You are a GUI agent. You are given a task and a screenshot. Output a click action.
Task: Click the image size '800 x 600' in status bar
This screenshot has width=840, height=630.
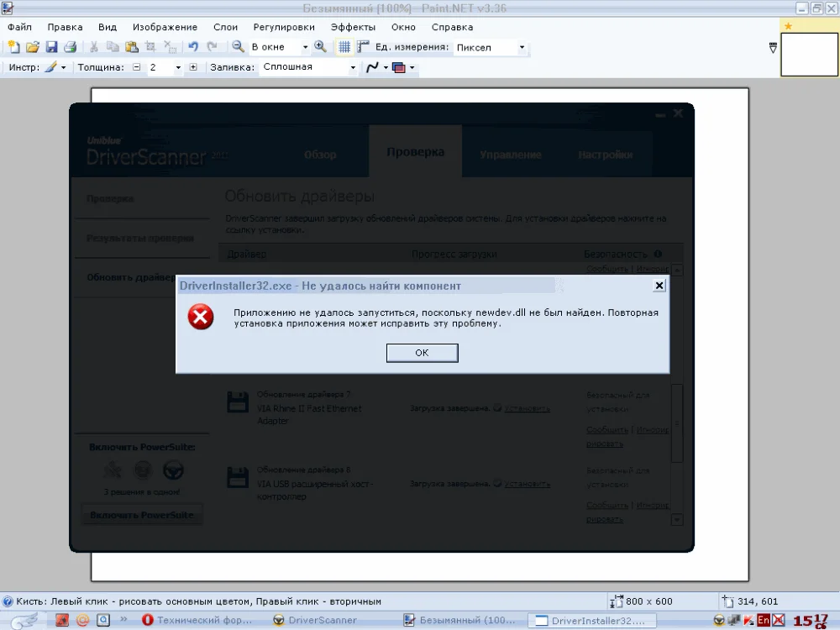click(648, 601)
